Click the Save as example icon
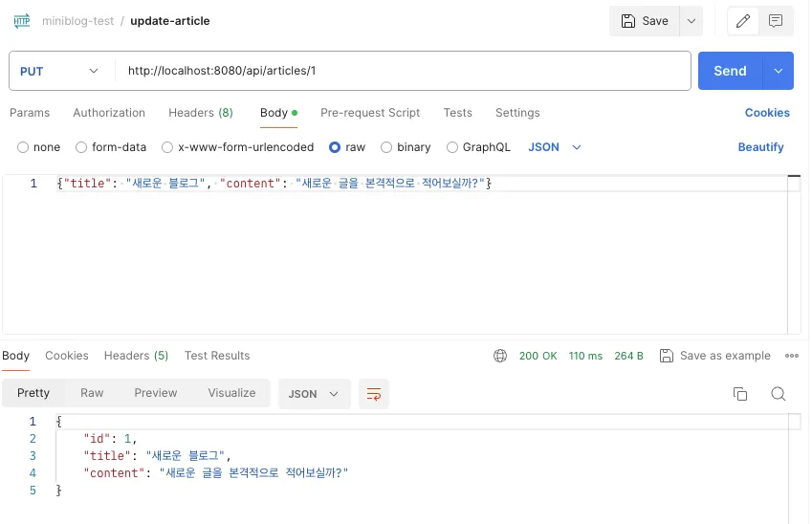The height and width of the screenshot is (524, 812). 667,356
